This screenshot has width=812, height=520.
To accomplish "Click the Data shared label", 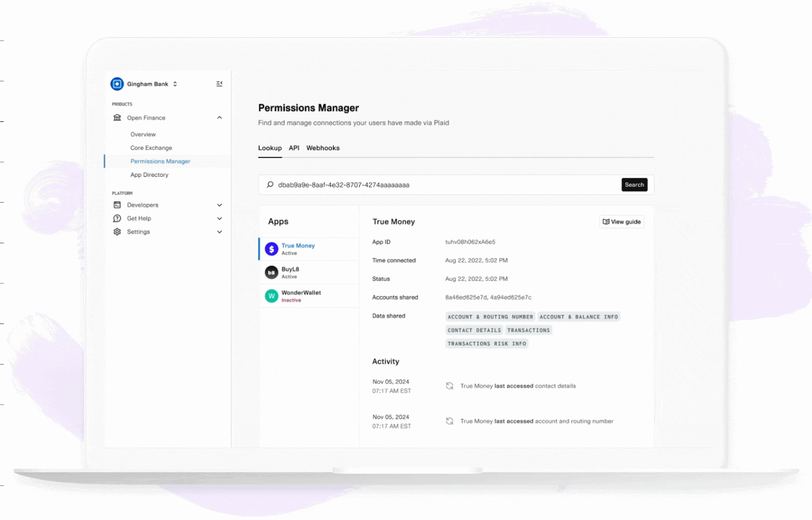I will tap(389, 316).
